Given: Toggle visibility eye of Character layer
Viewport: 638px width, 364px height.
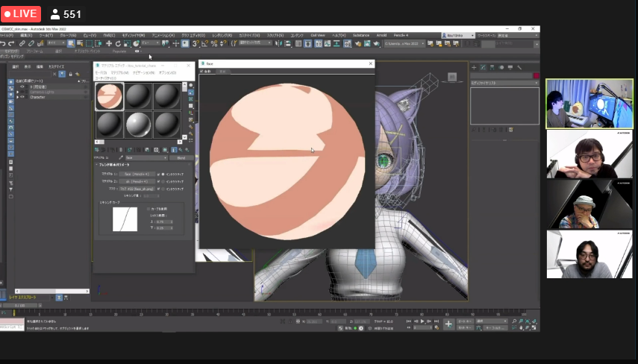Looking at the screenshot, I should (x=22, y=97).
